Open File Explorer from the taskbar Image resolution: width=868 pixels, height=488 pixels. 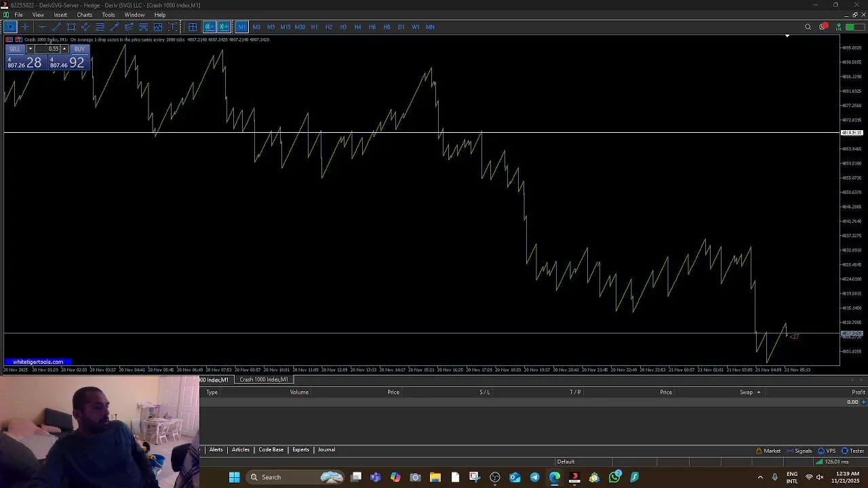(435, 477)
